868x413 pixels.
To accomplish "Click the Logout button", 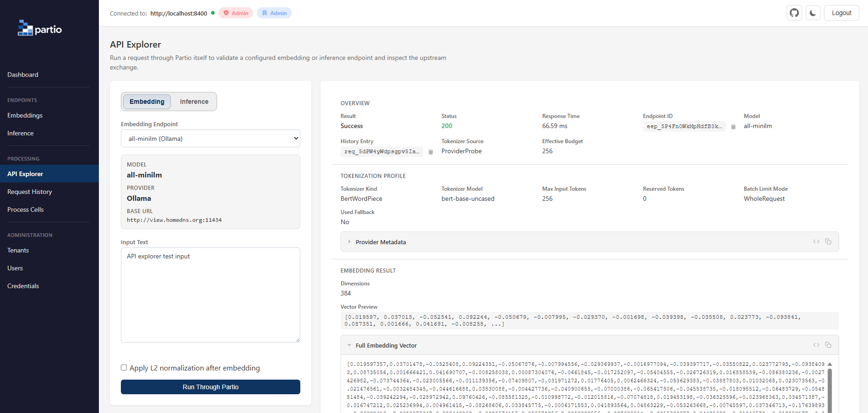I will coord(841,13).
